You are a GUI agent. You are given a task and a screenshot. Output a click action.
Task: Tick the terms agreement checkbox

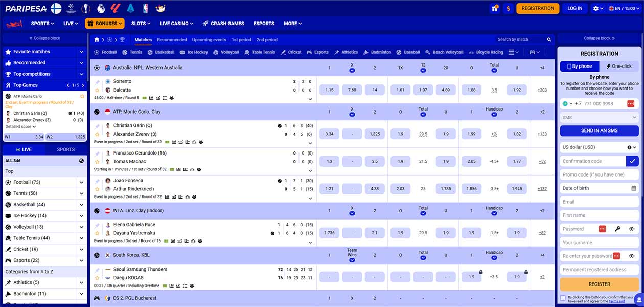click(x=563, y=297)
